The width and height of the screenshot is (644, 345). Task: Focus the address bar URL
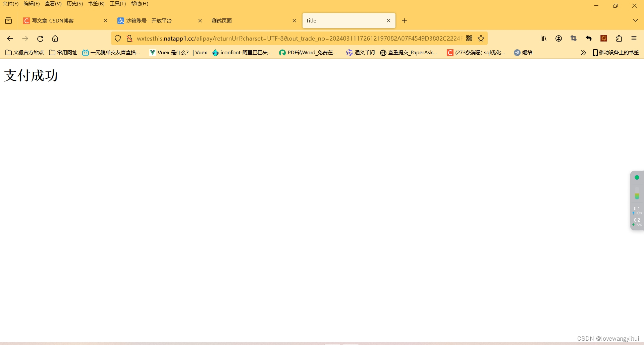[299, 39]
